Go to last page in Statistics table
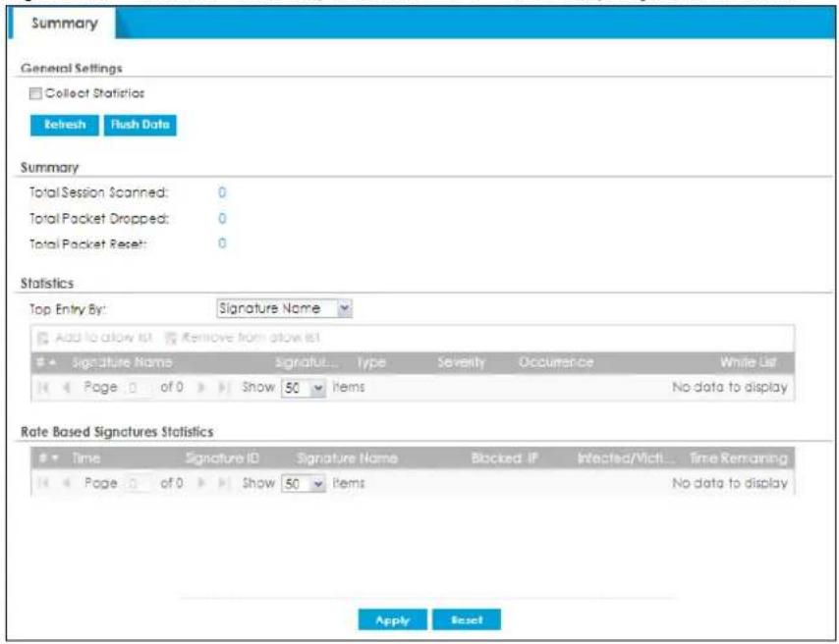The image size is (839, 644). [224, 387]
